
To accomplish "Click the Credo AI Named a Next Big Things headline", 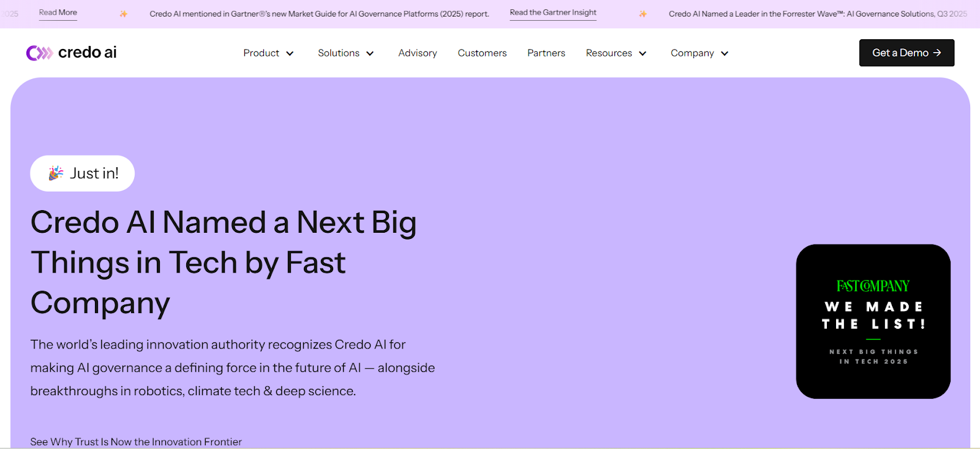I will pos(224,263).
